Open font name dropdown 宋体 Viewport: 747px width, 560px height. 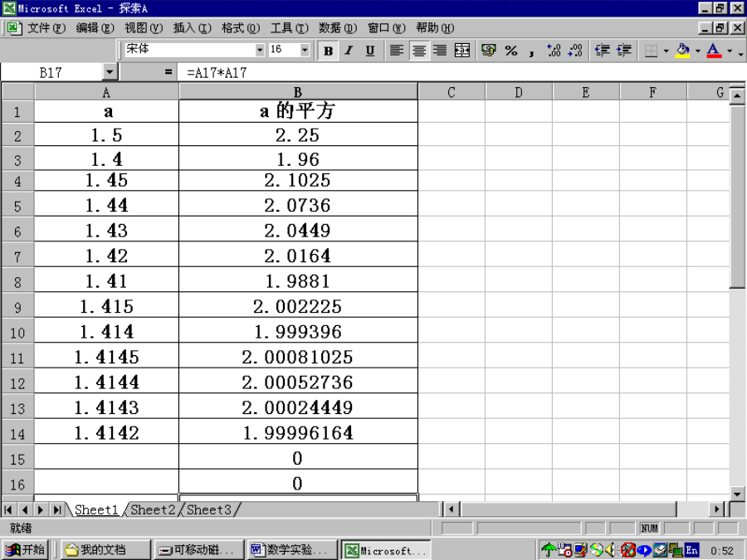(260, 50)
